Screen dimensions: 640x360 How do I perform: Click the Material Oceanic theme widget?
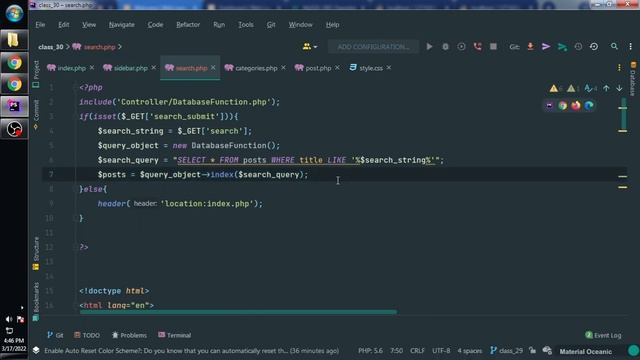tap(586, 351)
